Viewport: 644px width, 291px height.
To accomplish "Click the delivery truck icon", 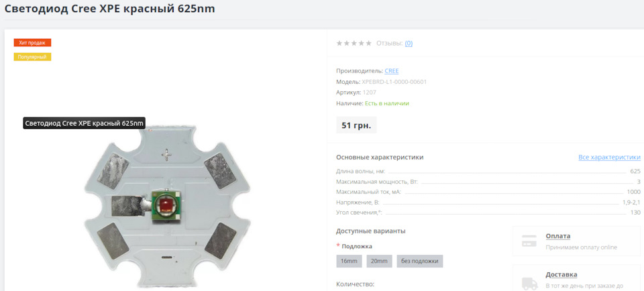I will [x=529, y=284].
